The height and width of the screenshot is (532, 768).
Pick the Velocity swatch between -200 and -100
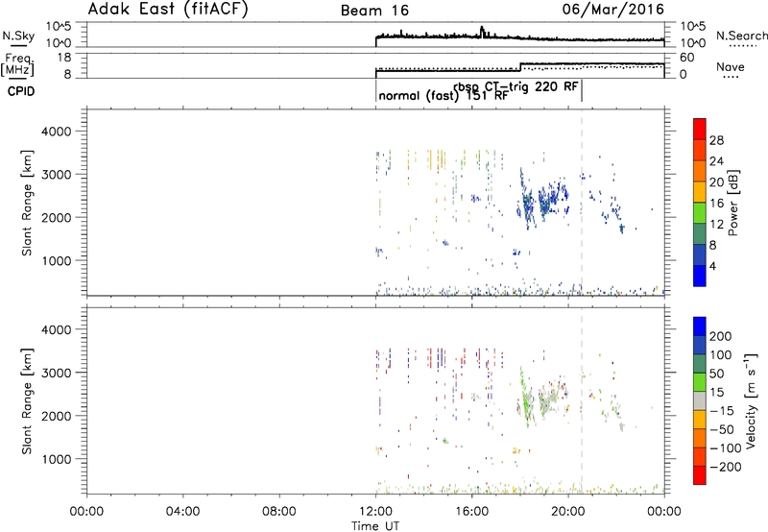700,456
